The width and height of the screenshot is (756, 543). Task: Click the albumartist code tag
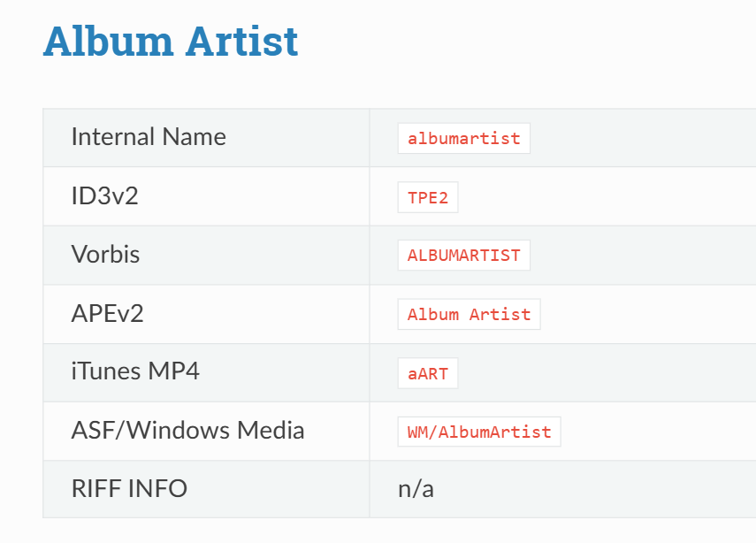[x=463, y=139]
